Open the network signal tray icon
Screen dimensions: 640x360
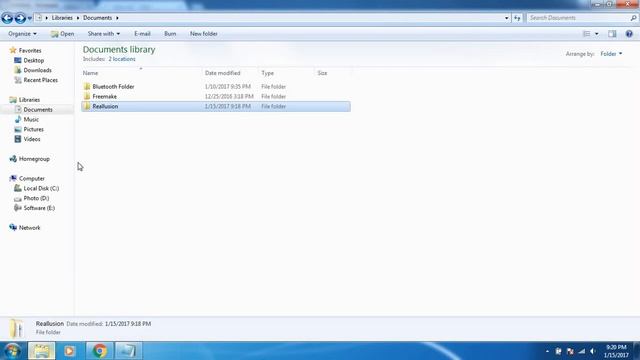[x=582, y=351]
